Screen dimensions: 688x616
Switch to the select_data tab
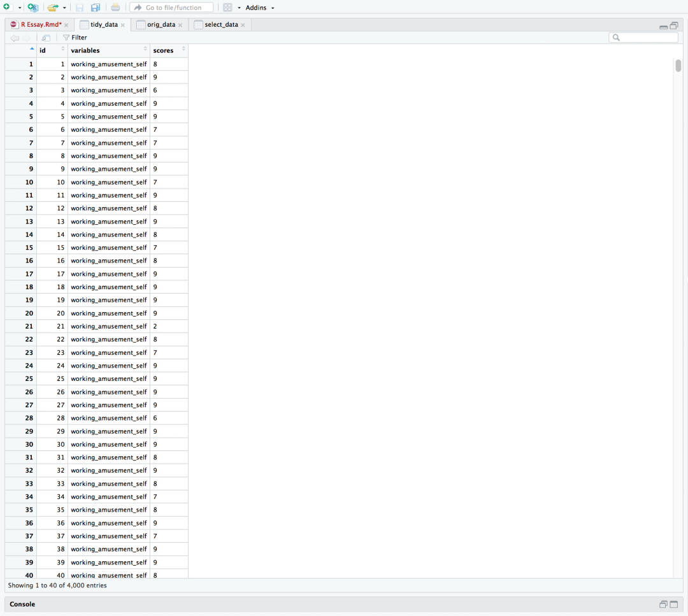[221, 25]
